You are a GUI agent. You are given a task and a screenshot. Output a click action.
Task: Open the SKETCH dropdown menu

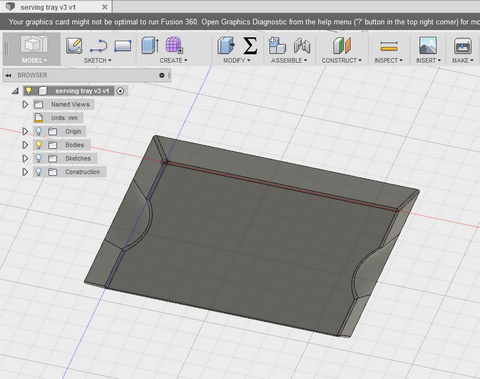pos(98,60)
